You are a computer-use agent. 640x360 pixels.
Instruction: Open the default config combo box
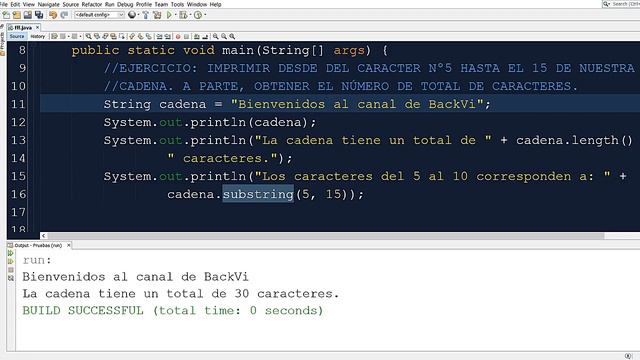coord(99,15)
